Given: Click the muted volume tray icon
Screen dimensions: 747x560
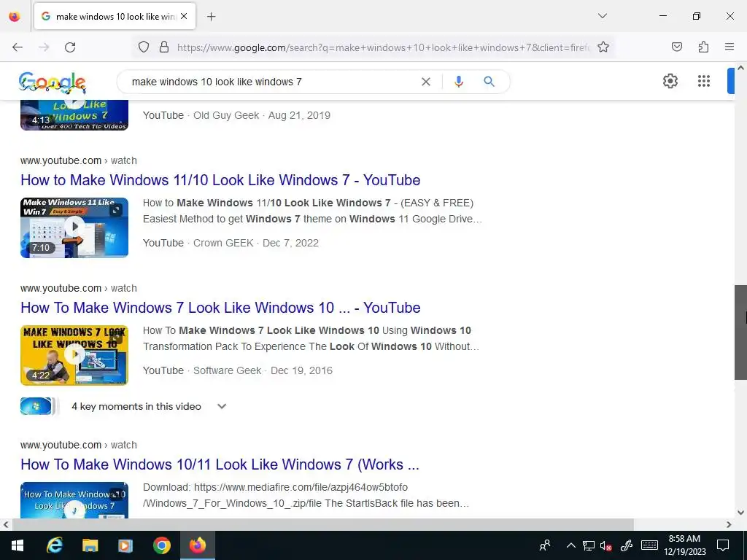Looking at the screenshot, I should pos(605,545).
